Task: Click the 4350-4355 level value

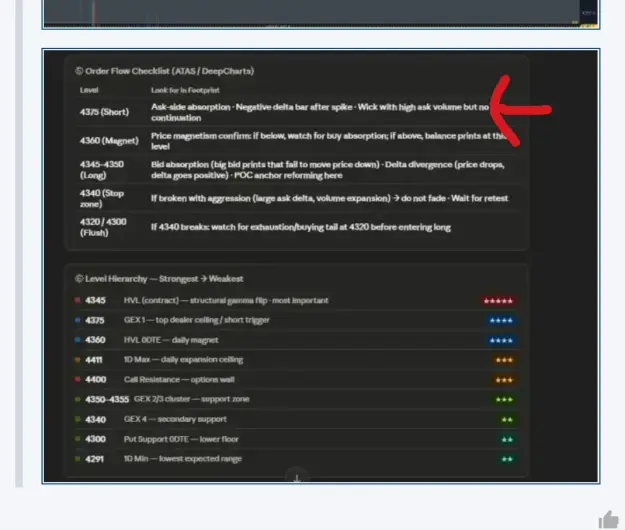Action: [x=107, y=399]
